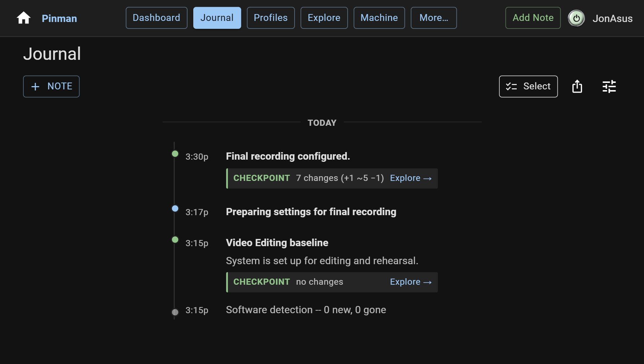Open the Machine tab

tap(379, 18)
